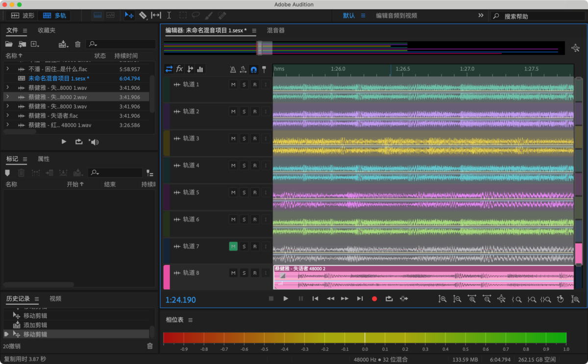Expand 不潘 - 困住…是什么.flac row
The width and height of the screenshot is (588, 364).
click(7, 69)
